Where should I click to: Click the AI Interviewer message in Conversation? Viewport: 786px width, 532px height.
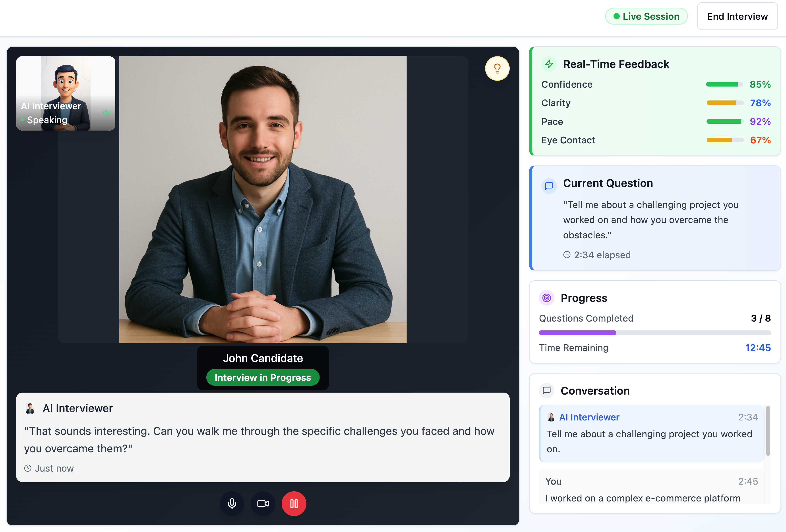[x=651, y=433]
